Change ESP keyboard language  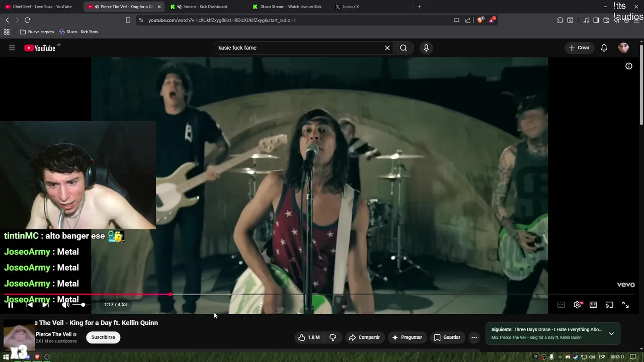(x=602, y=357)
